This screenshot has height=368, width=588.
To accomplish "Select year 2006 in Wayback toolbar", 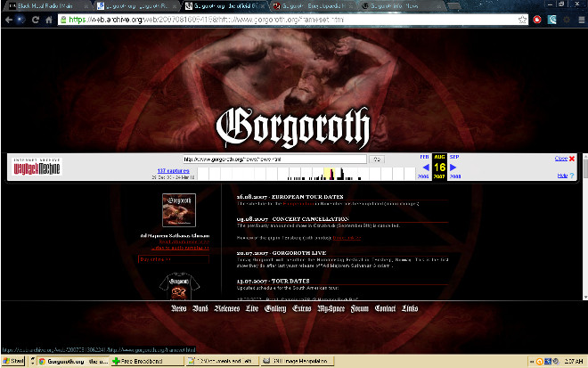I will click(423, 176).
